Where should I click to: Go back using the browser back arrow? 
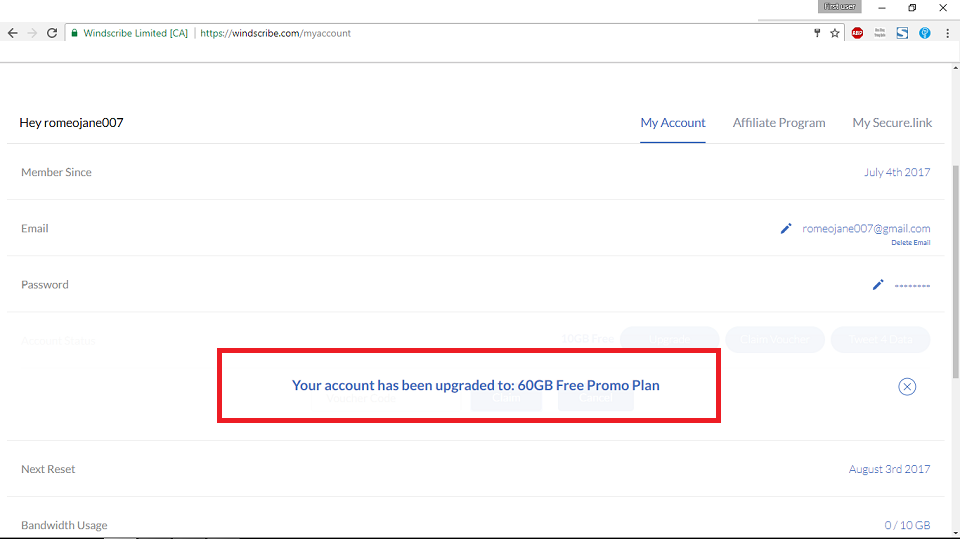pyautogui.click(x=13, y=33)
